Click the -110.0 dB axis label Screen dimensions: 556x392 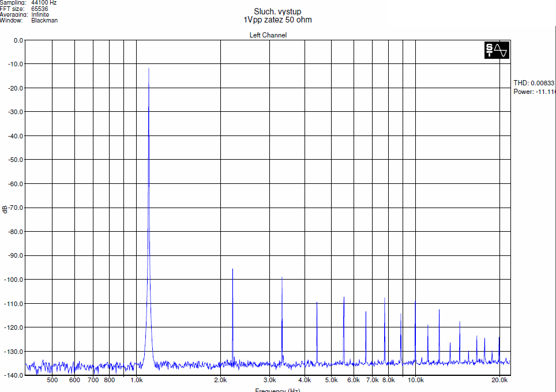click(x=14, y=304)
